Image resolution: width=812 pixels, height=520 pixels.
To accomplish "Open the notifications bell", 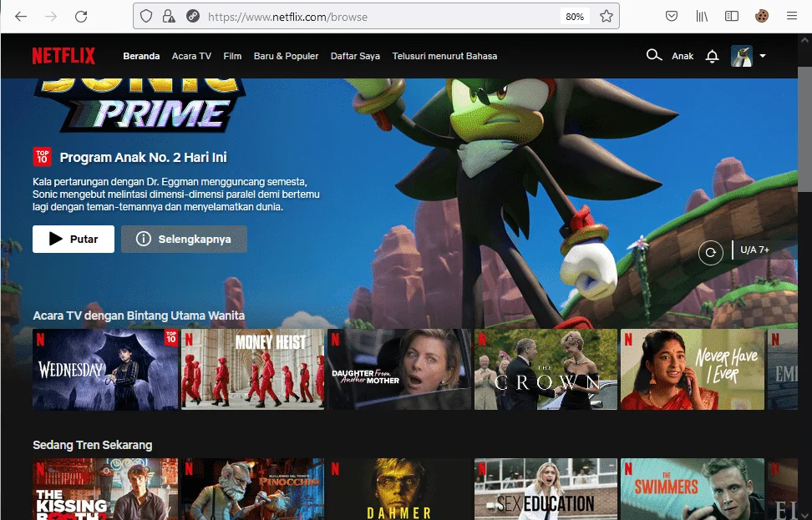I will (712, 56).
